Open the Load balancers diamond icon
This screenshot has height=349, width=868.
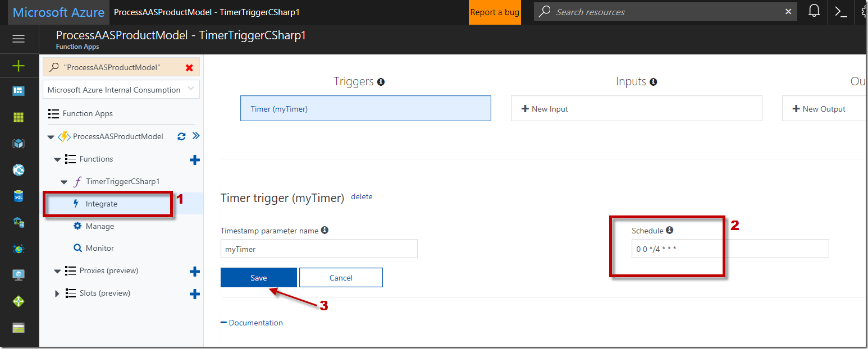19,301
